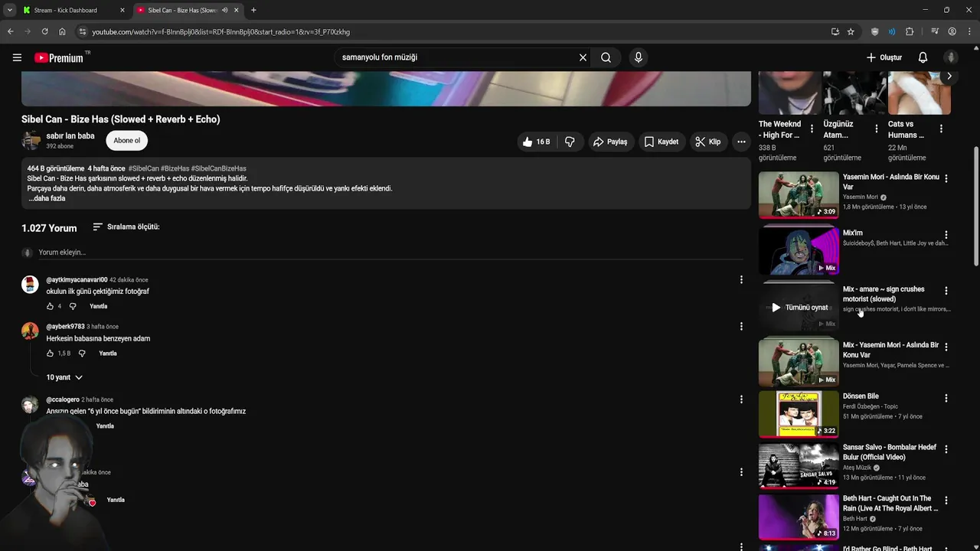Click the Chrome address bar URL

(220, 31)
